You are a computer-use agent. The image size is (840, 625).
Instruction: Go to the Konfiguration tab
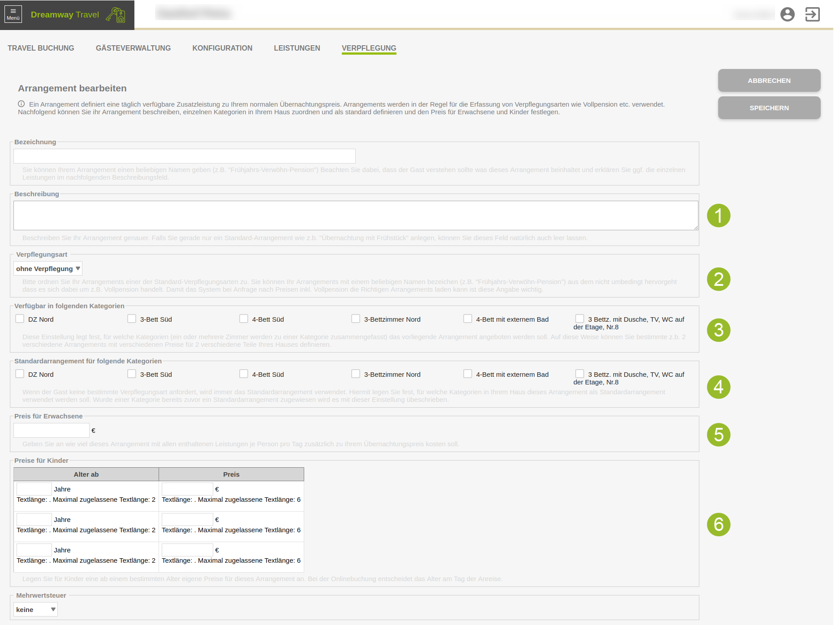(x=222, y=48)
